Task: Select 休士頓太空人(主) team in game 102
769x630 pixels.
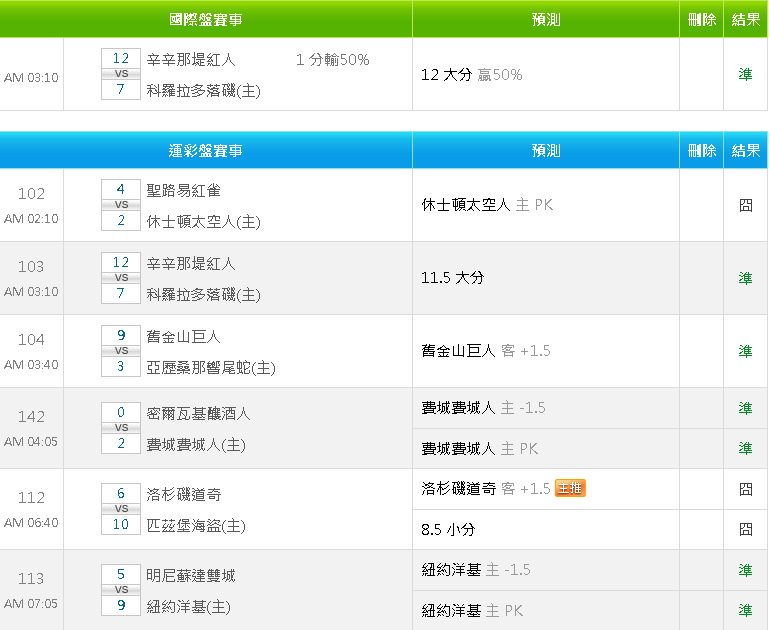Action: pos(204,222)
